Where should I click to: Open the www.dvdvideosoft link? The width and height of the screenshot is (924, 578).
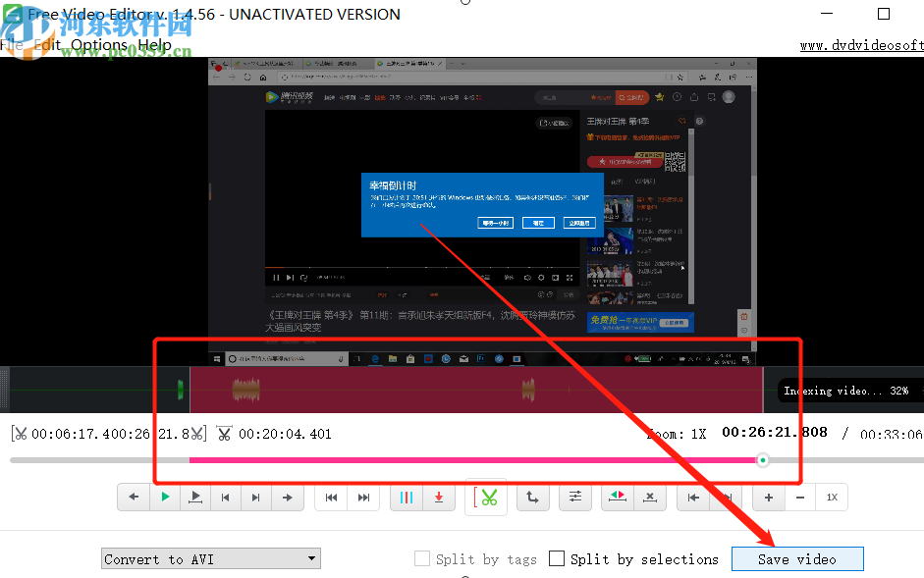coord(861,44)
